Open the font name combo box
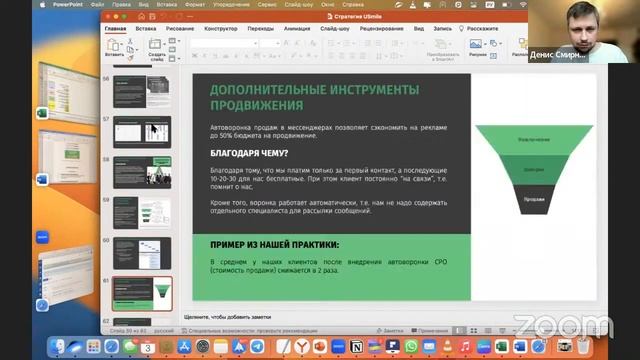The width and height of the screenshot is (640, 360). point(224,43)
